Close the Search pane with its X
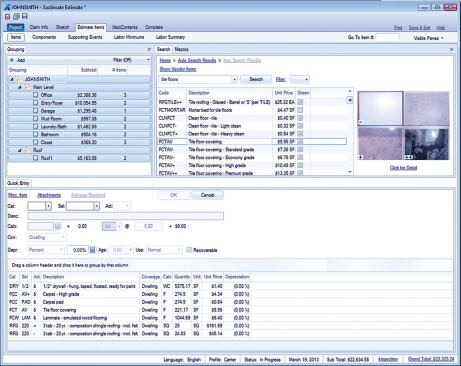Image resolution: width=461 pixels, height=366 pixels. tap(452, 49)
